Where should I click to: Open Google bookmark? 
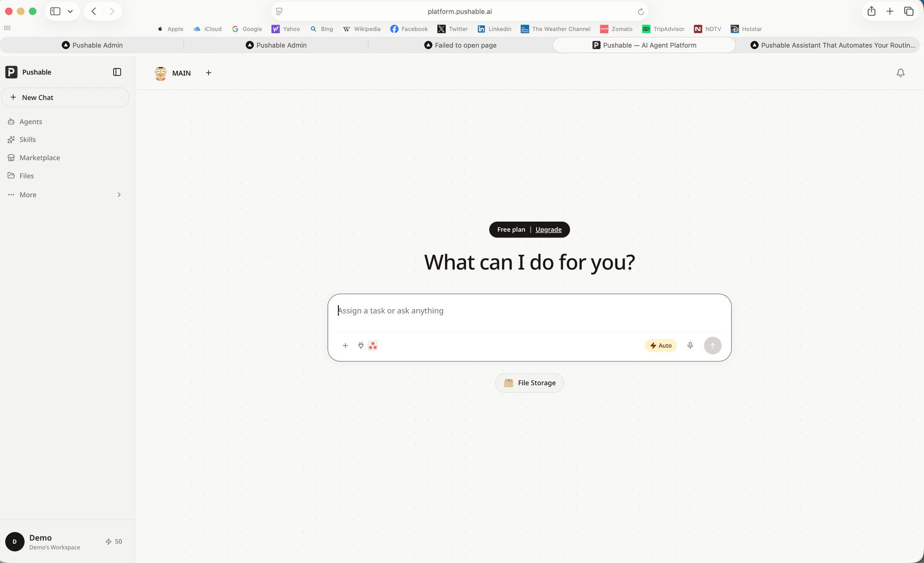[x=247, y=29]
